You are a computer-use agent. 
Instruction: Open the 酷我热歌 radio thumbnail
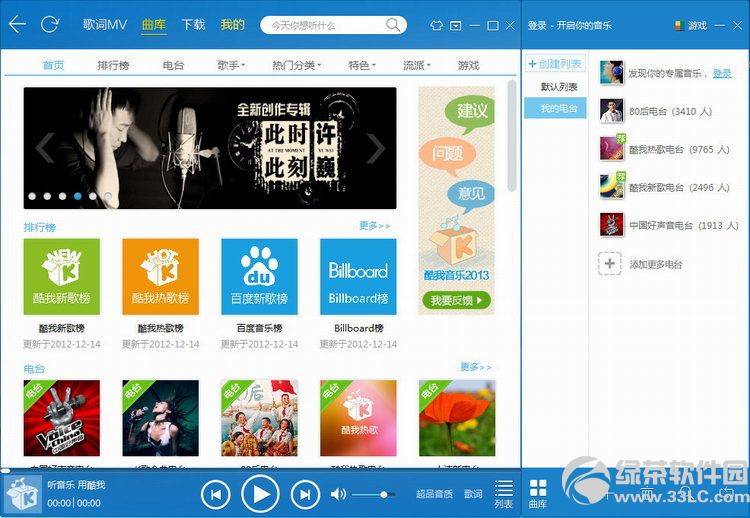coord(358,418)
